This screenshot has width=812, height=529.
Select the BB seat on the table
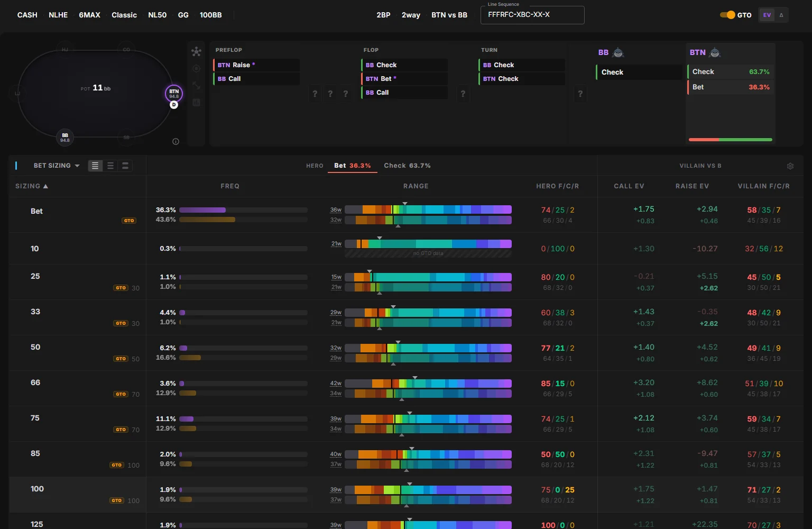(65, 137)
